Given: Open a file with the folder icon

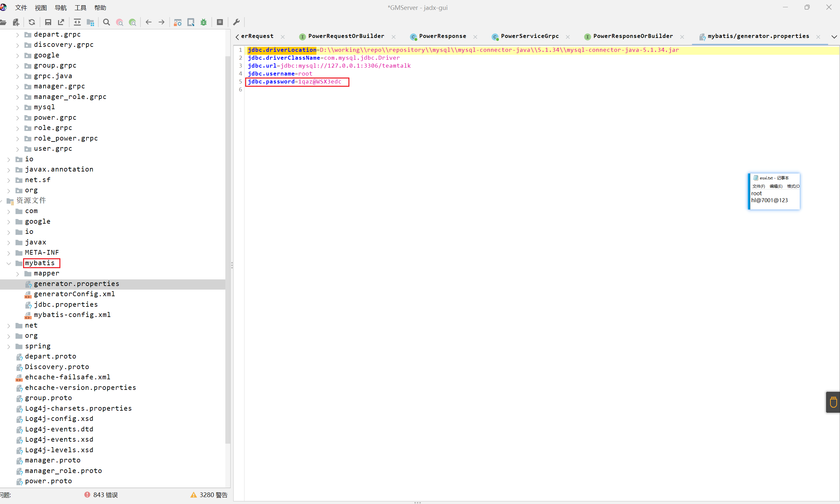Looking at the screenshot, I should point(3,22).
